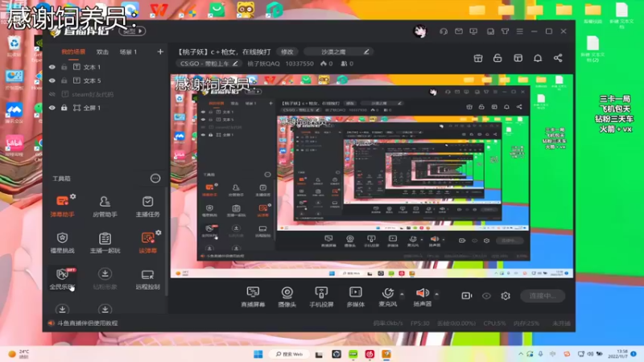Open the T-shirt skin icon in title bar

[x=506, y=31]
